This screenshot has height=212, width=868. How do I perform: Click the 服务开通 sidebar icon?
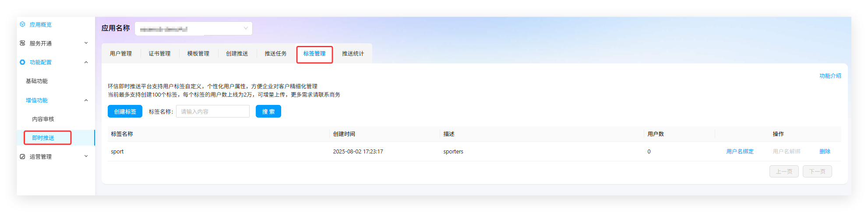(x=22, y=43)
